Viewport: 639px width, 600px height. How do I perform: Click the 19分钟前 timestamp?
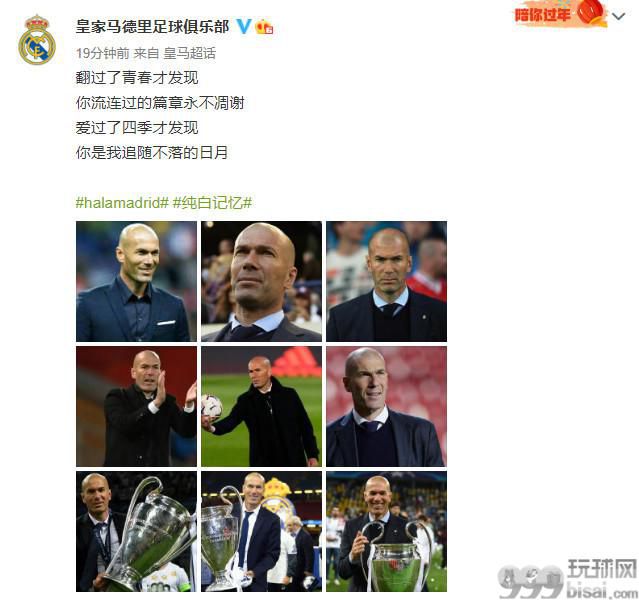point(103,53)
